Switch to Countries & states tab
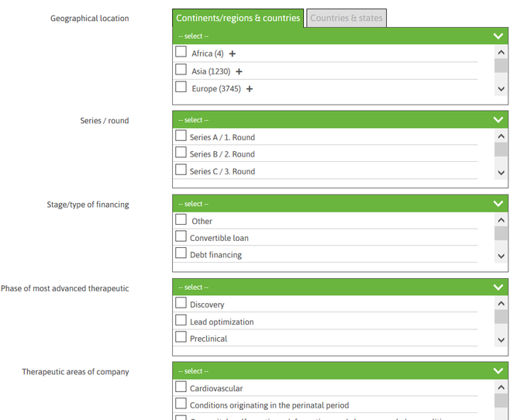 346,18
